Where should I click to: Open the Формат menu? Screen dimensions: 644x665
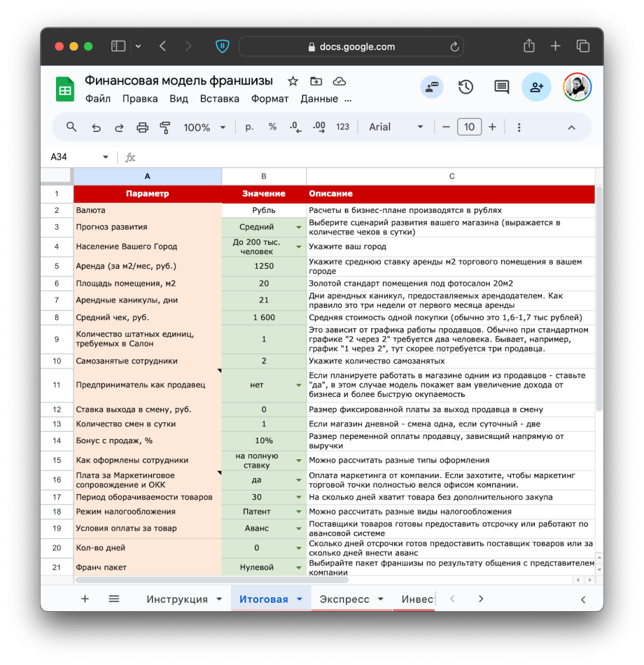coord(269,99)
